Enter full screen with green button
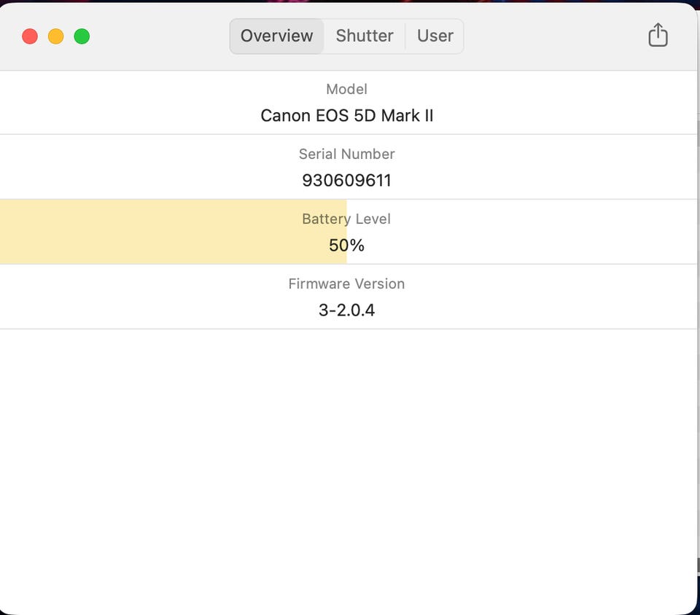 coord(82,36)
